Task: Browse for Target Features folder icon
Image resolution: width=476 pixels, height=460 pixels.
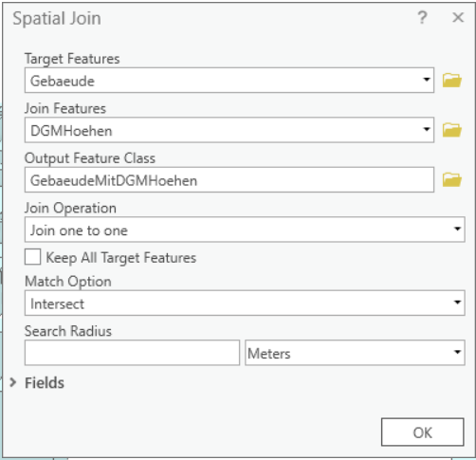Action: (452, 80)
